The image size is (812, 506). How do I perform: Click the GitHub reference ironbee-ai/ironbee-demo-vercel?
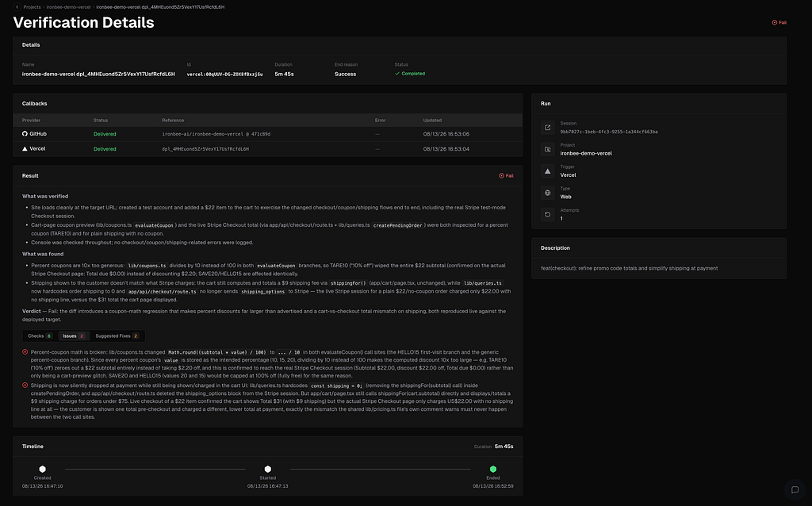pos(216,133)
